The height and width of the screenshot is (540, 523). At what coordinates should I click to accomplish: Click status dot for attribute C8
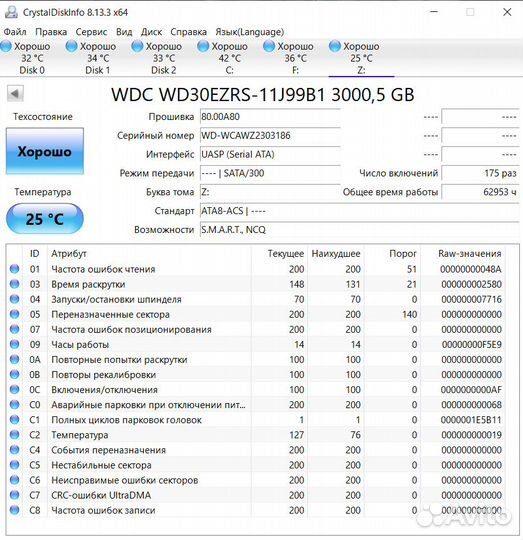(x=14, y=510)
